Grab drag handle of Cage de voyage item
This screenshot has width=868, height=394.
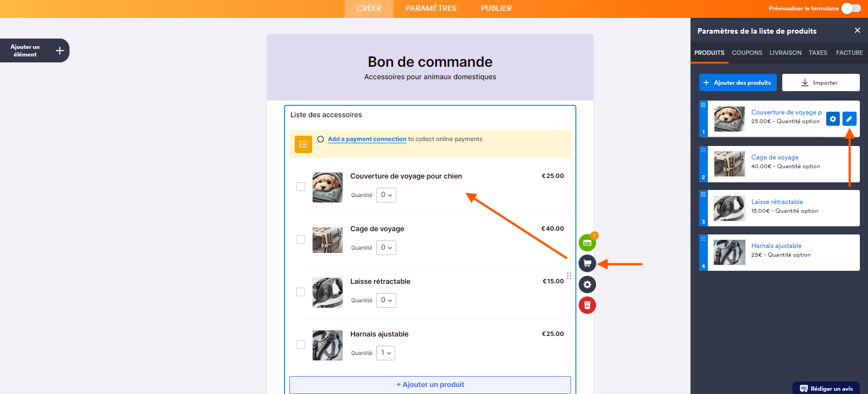pyautogui.click(x=703, y=150)
